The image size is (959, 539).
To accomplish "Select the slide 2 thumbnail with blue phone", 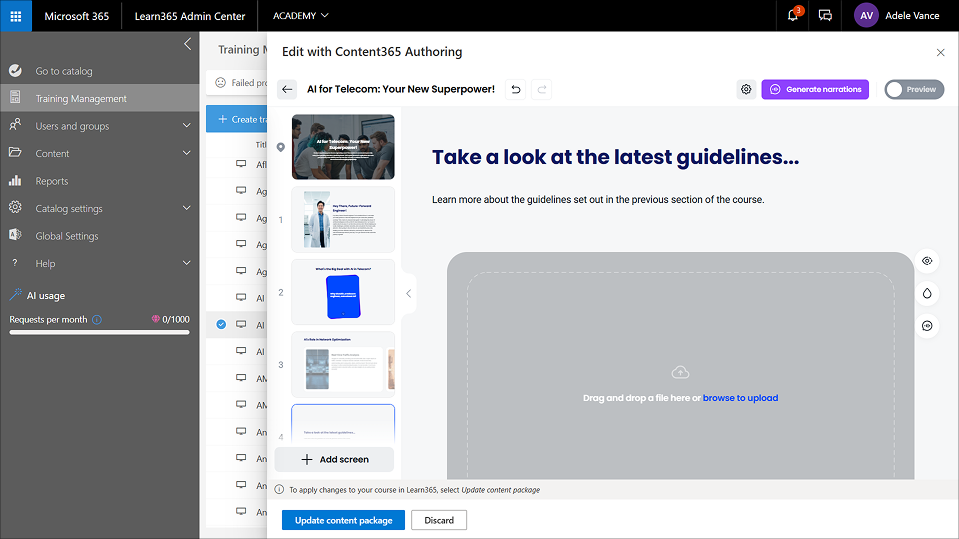I will (x=343, y=292).
